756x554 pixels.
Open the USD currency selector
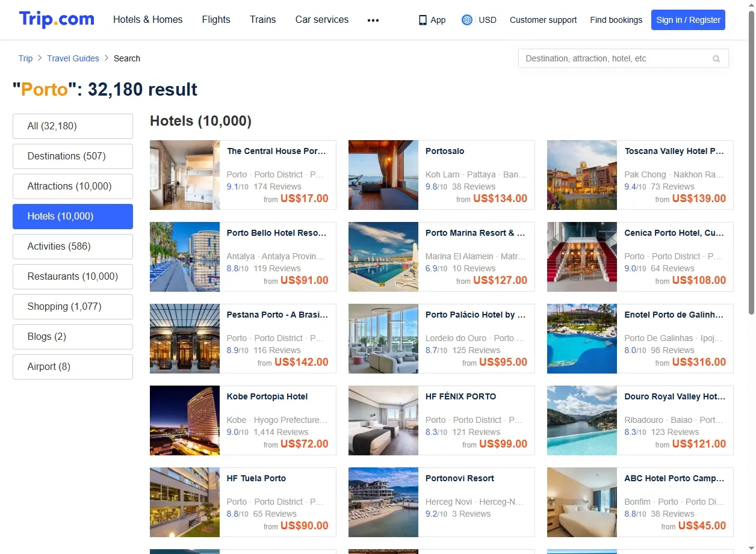488,20
